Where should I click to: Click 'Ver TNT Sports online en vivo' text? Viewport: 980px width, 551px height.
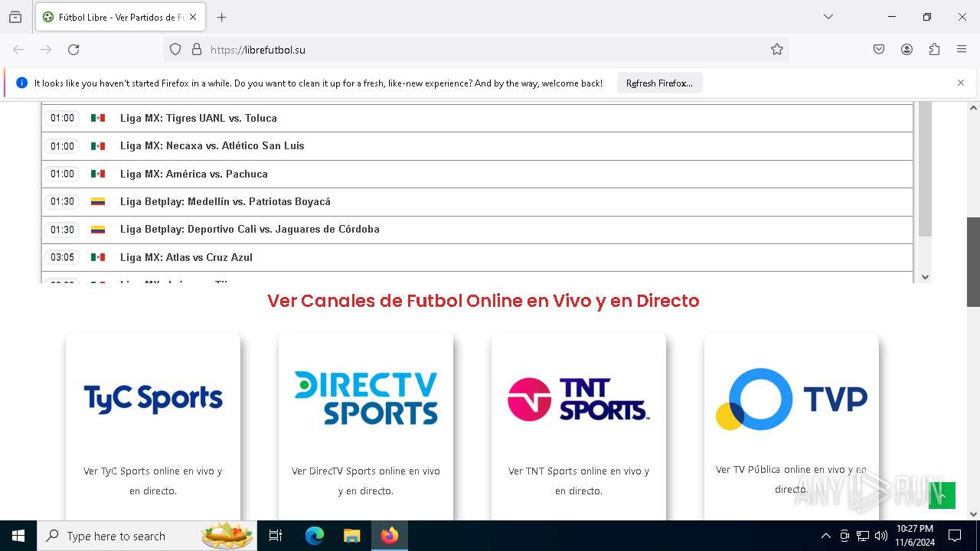[579, 481]
